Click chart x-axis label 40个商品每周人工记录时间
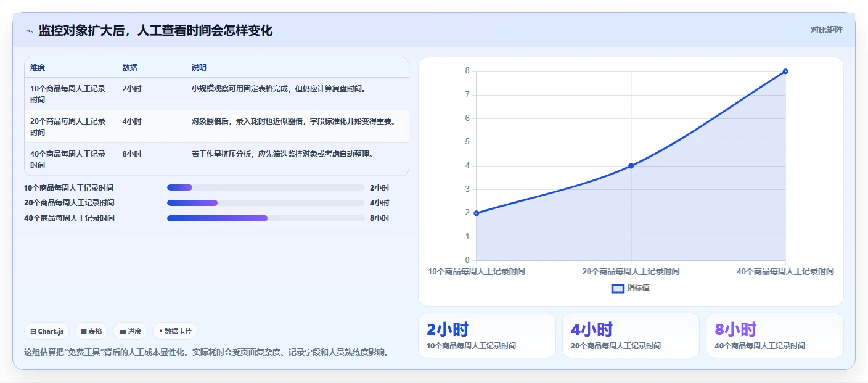The height and width of the screenshot is (383, 868). (x=785, y=271)
